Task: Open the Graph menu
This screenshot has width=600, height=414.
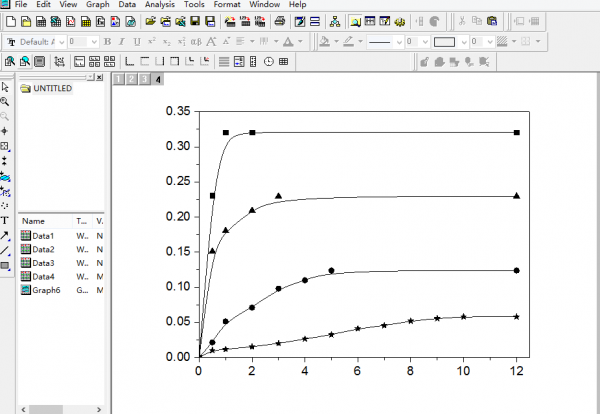Action: click(x=98, y=5)
